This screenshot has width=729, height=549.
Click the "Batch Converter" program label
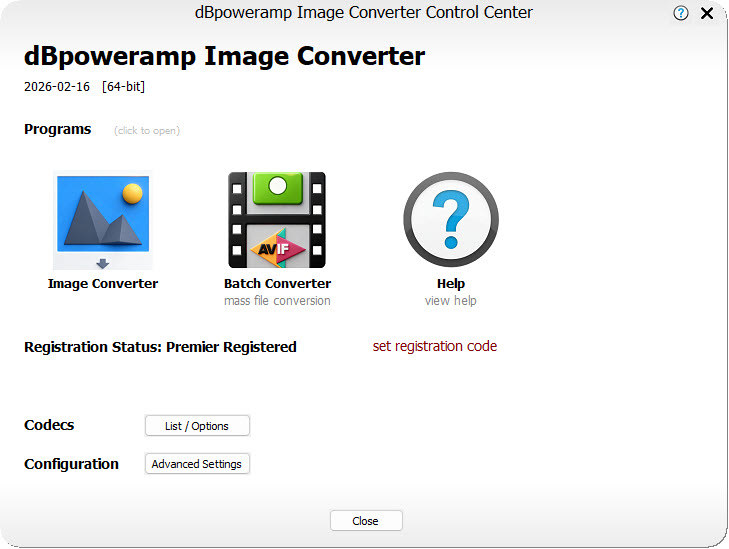click(x=277, y=284)
